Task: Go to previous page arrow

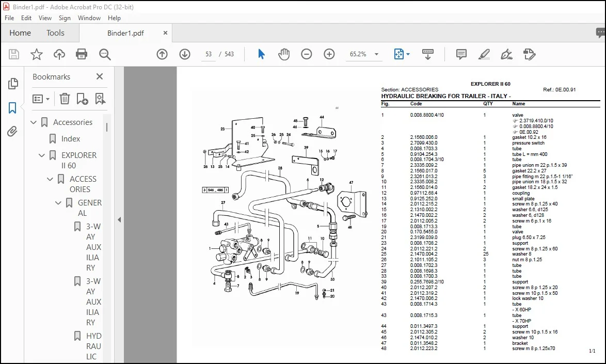Action: (162, 54)
